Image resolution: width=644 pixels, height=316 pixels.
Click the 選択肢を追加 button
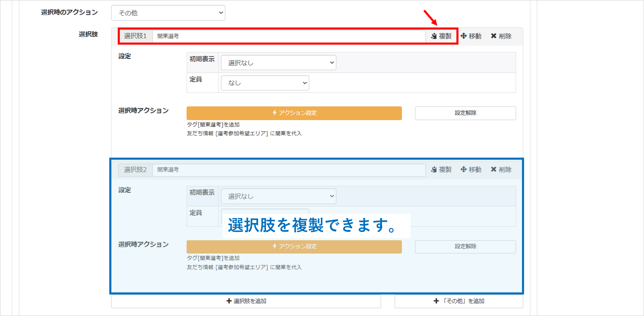[246, 301]
